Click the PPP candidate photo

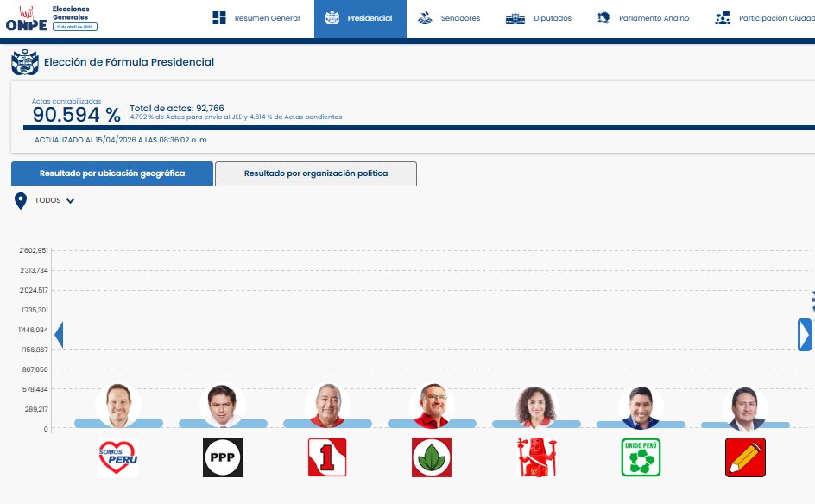click(223, 406)
